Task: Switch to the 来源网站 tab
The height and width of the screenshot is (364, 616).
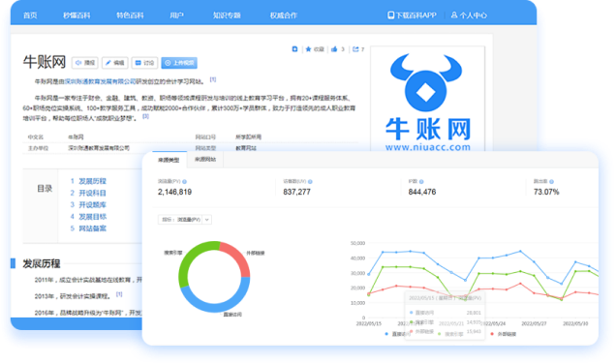Action: click(205, 160)
